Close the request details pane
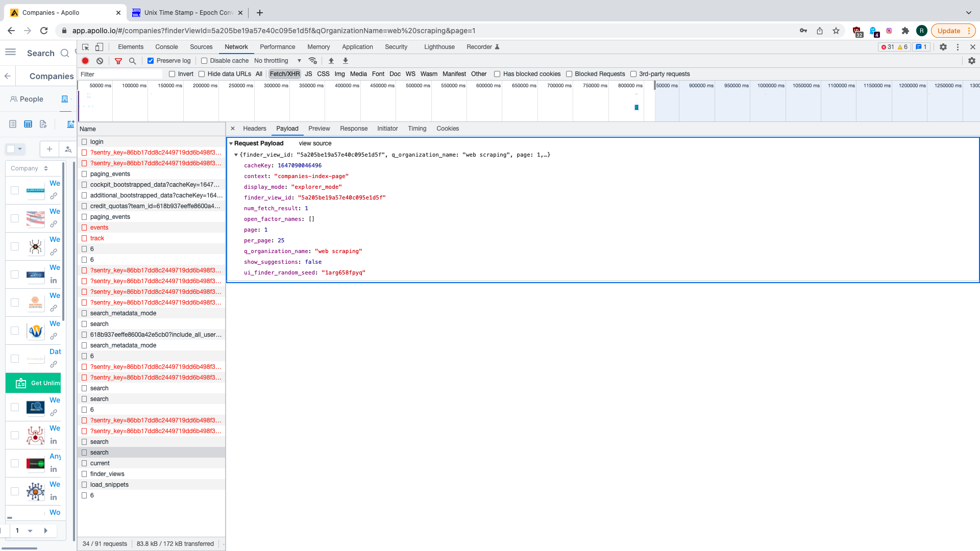Viewport: 980px width, 551px height. pos(233,129)
